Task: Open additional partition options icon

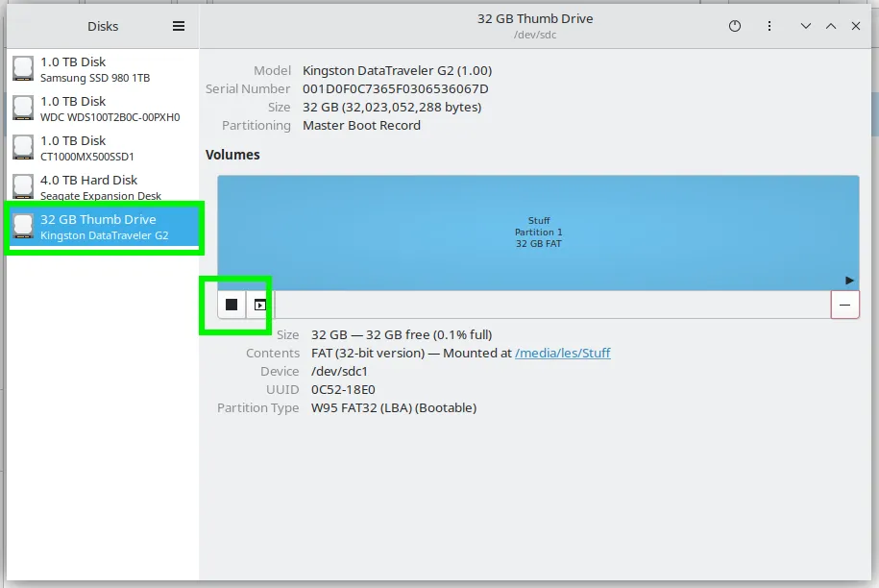Action: tap(259, 305)
